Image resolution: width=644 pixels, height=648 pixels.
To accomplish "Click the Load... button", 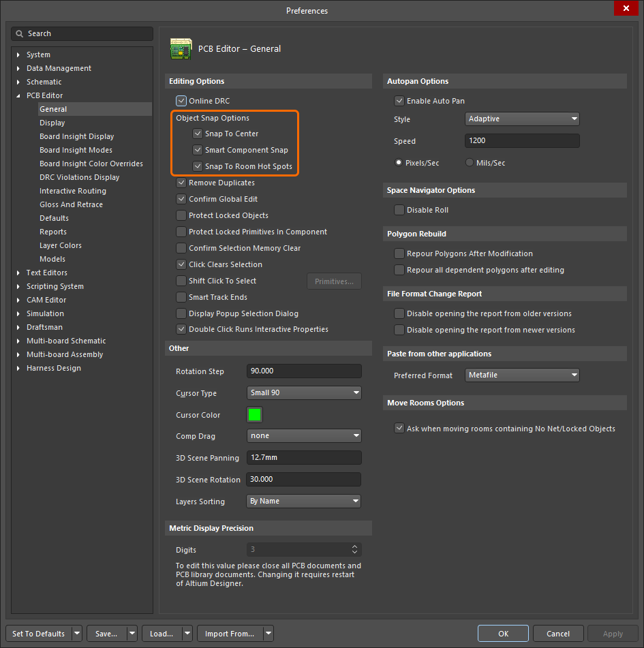I will click(162, 634).
